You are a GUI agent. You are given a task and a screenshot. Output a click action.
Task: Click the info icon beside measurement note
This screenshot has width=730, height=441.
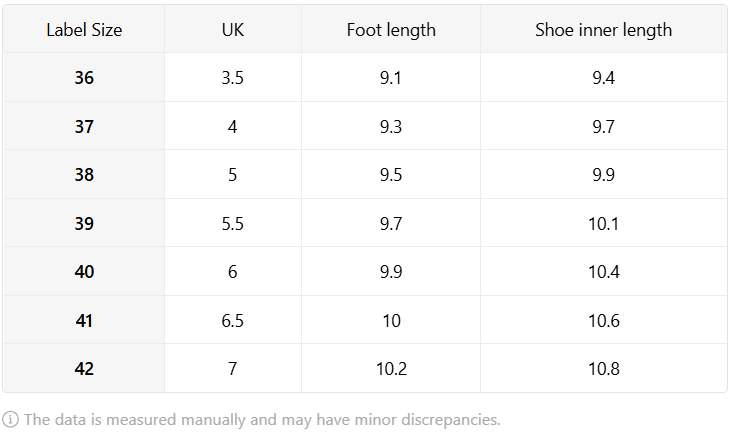(x=10, y=419)
